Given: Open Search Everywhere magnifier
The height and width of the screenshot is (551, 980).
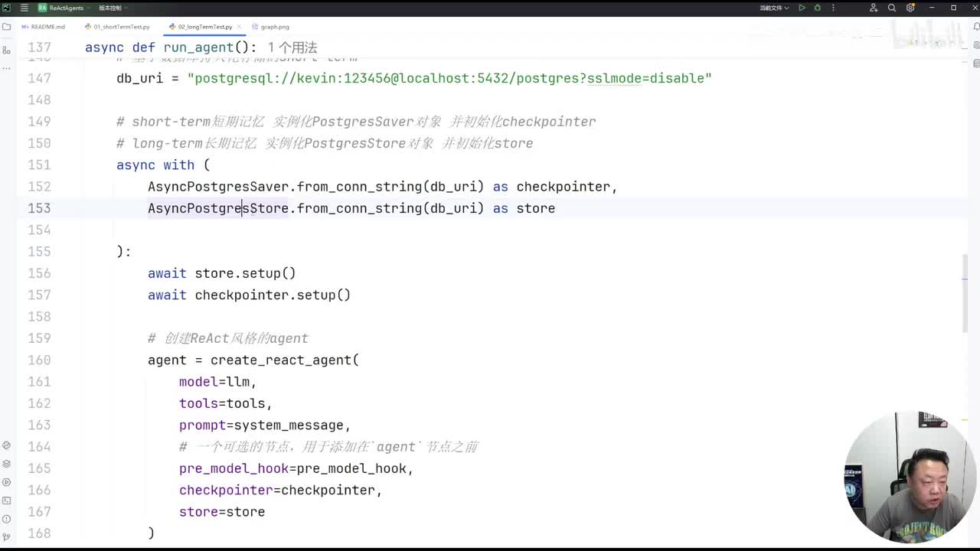Looking at the screenshot, I should click(x=892, y=8).
